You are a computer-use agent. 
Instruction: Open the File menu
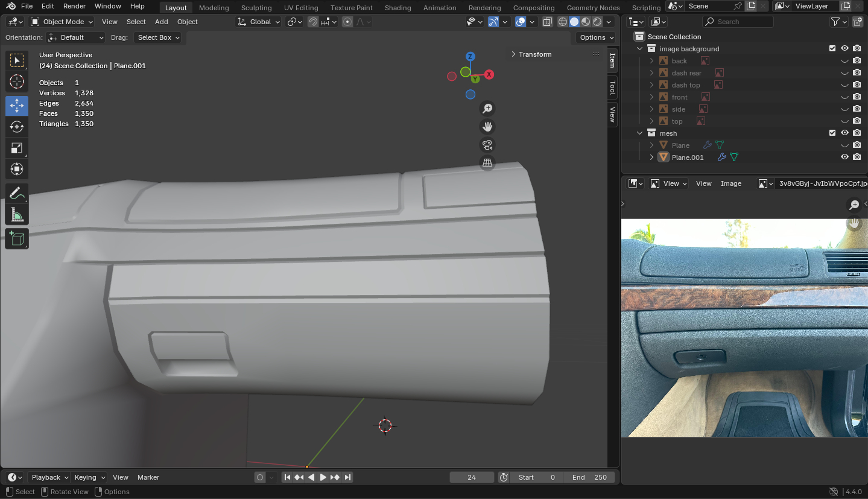(27, 6)
